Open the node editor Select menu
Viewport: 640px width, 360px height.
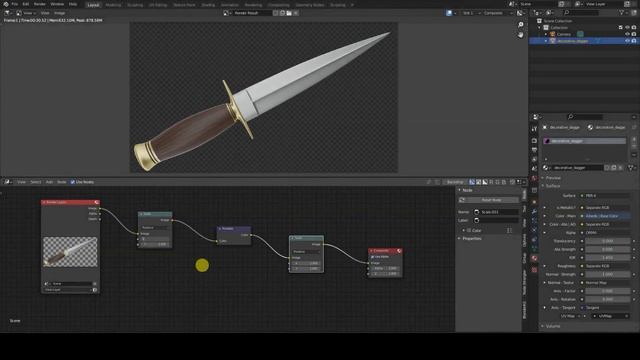(36, 182)
